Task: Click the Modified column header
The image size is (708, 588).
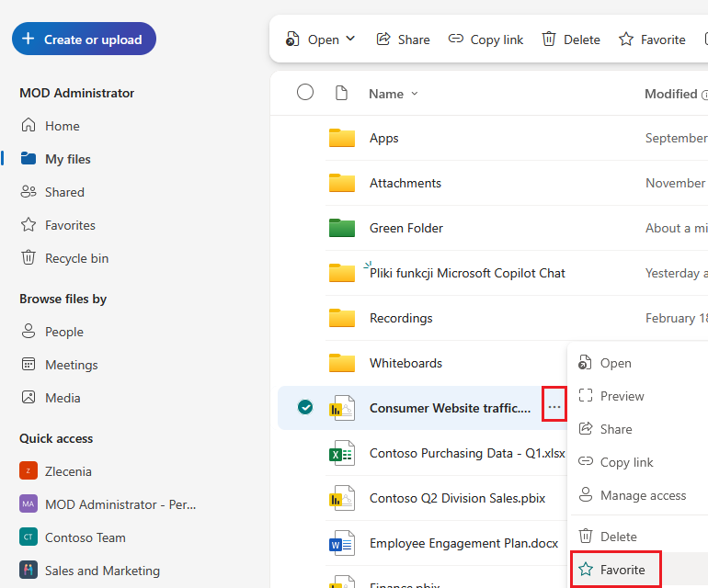Action: coord(671,94)
